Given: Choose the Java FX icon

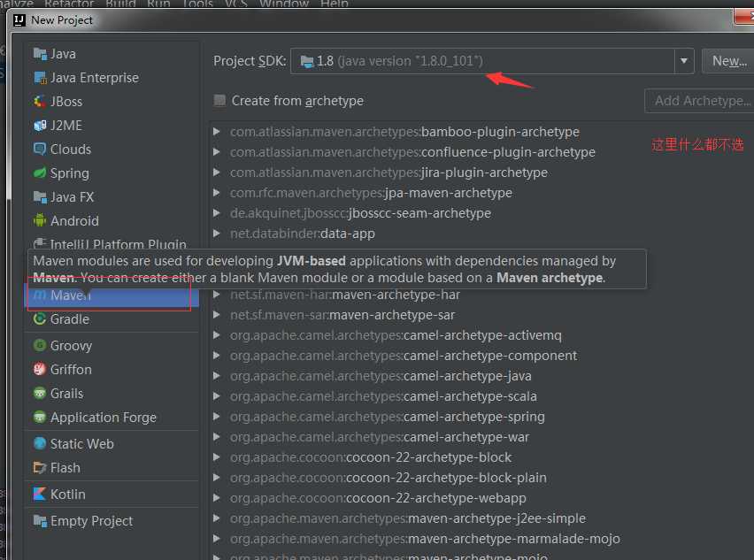Looking at the screenshot, I should click(x=40, y=197).
